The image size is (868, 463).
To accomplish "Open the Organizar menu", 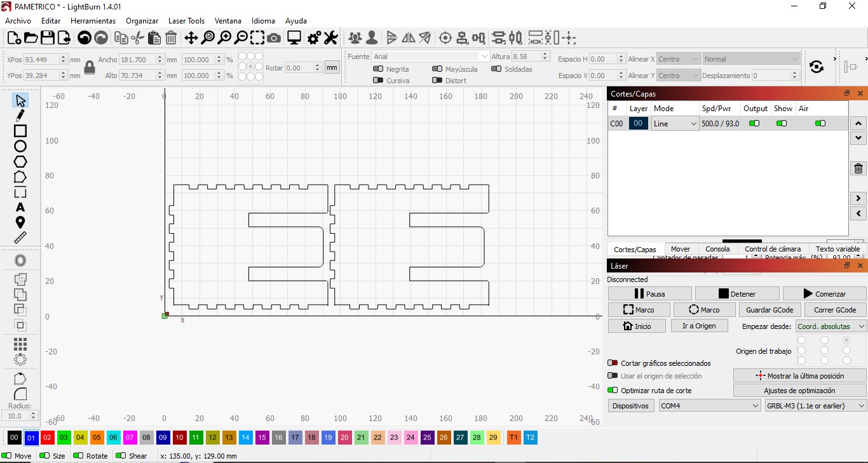I will [x=142, y=20].
